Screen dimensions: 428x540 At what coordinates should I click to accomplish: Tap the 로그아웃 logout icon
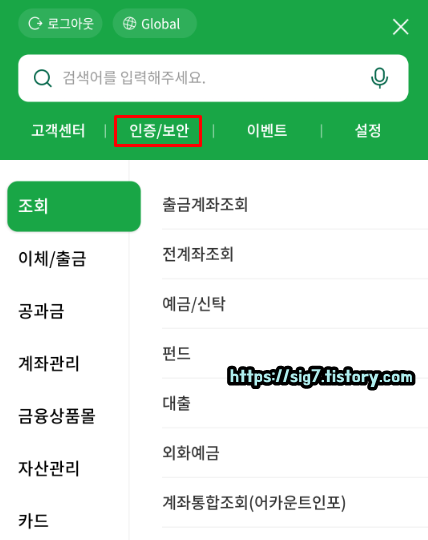click(35, 23)
